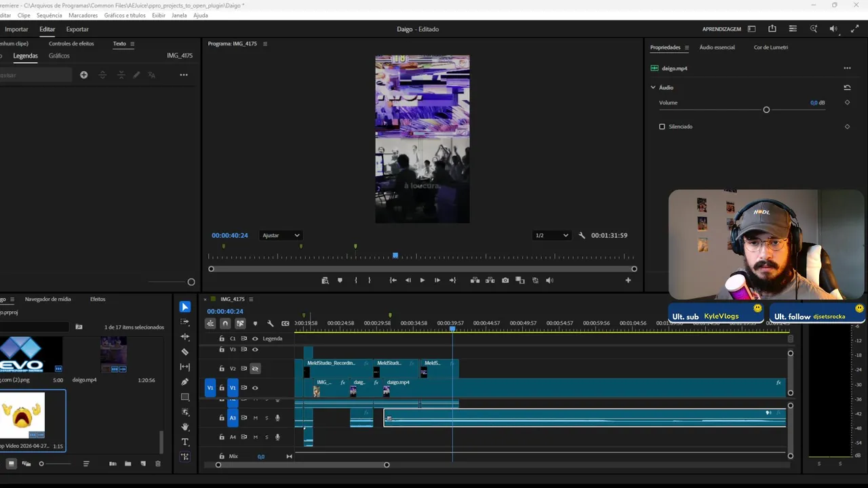This screenshot has width=868, height=488.
Task: Open daigo.mp4 properties three-dots menu
Action: [847, 68]
